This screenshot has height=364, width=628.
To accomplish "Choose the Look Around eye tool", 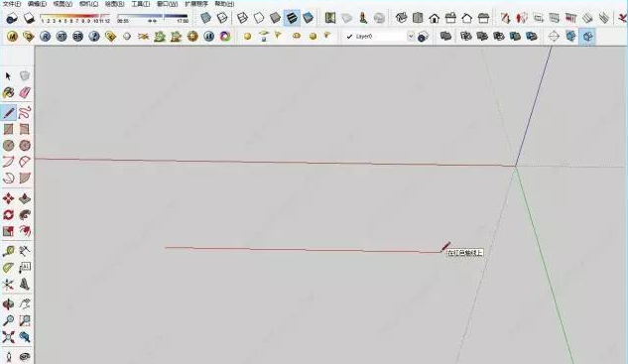I will click(25, 356).
